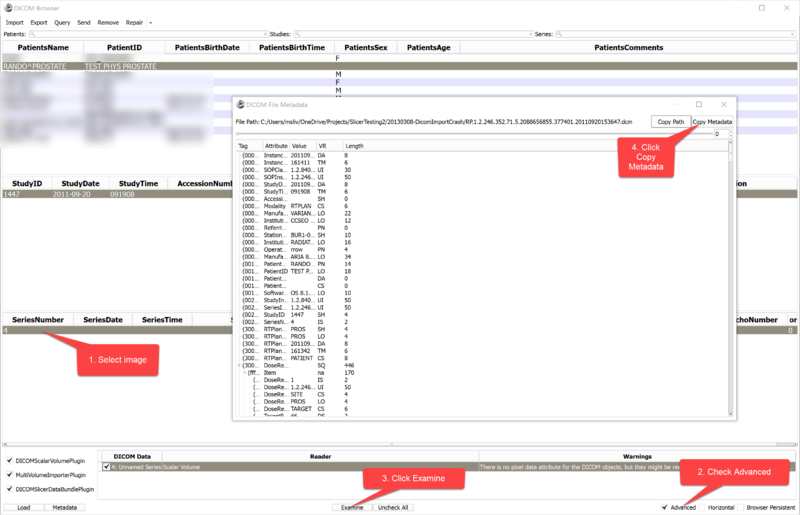Sort by PatientsName column header
This screenshot has width=800, height=515.
[x=43, y=47]
